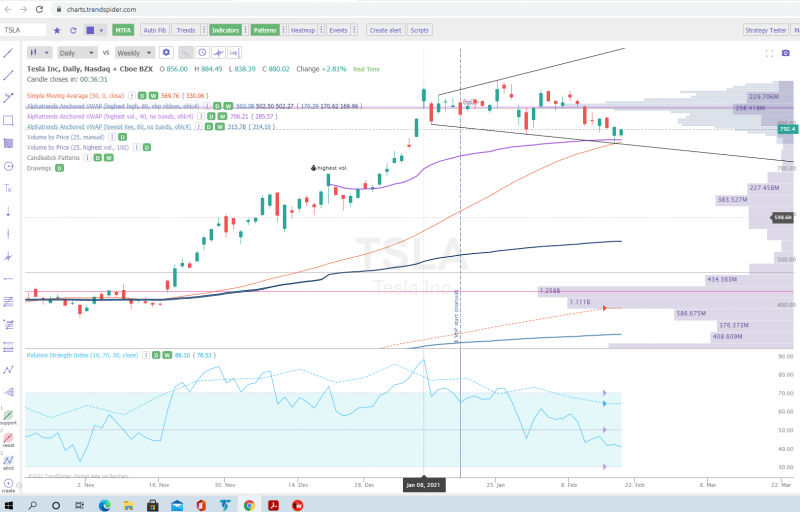This screenshot has height=512, width=800.
Task: Click the crosshair mode icon
Action: pyautogui.click(x=218, y=53)
